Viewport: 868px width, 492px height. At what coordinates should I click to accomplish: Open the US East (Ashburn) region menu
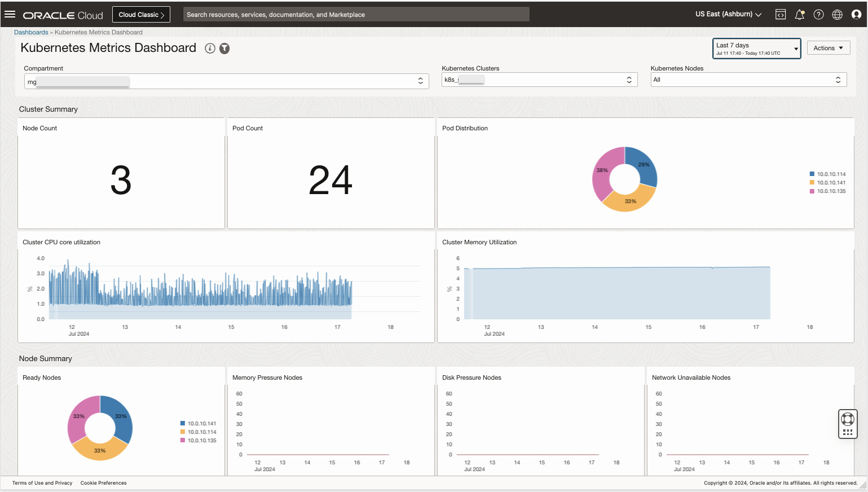click(x=728, y=14)
